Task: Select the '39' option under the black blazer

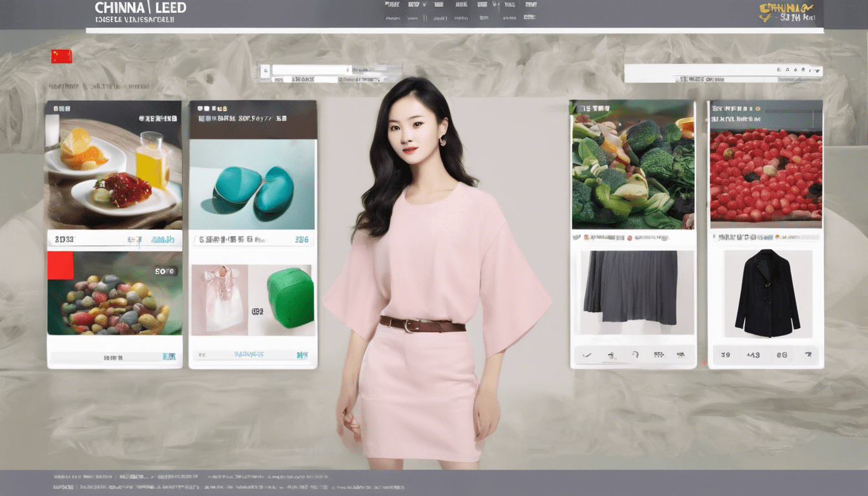Action: pos(725,355)
